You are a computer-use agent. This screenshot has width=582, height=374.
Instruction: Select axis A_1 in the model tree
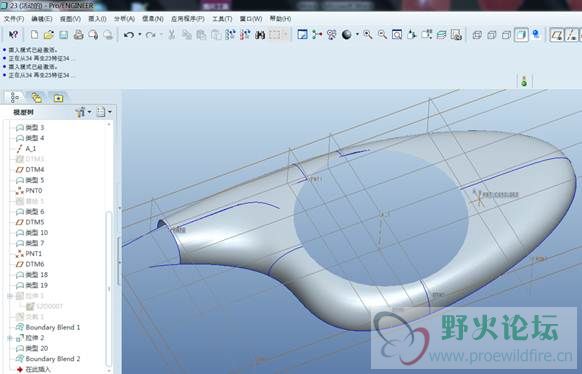[x=26, y=149]
